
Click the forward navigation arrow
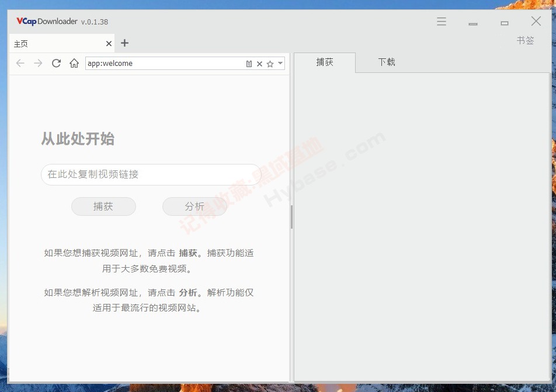(x=38, y=64)
